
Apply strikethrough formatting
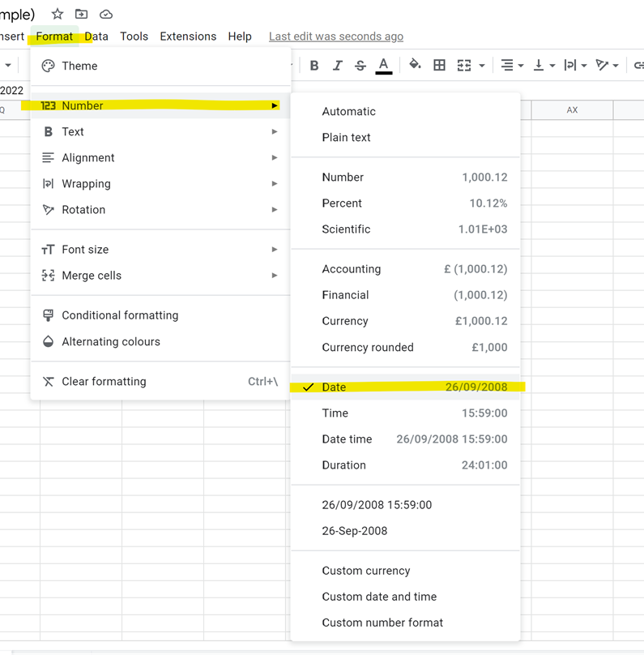tap(360, 66)
